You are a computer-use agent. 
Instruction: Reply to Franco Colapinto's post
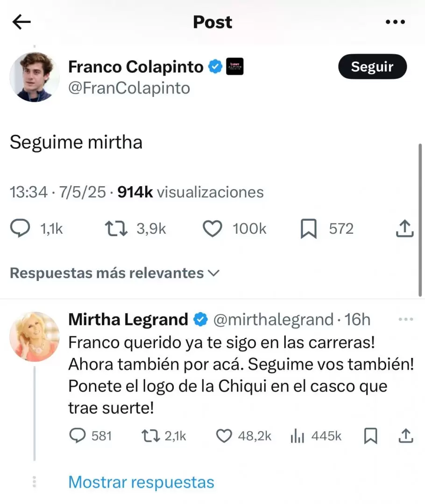[22, 229]
